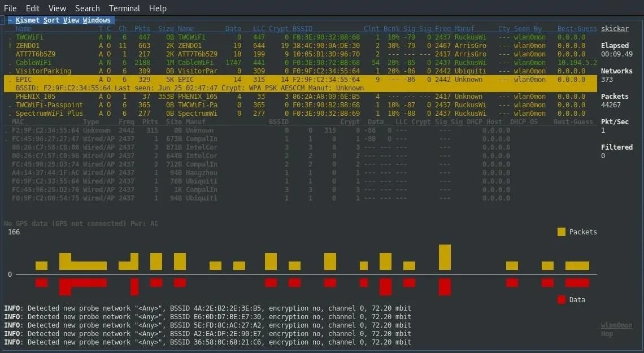The image size is (644, 353).
Task: Click the wlan0mon source label at bottom right
Action: tap(616, 325)
